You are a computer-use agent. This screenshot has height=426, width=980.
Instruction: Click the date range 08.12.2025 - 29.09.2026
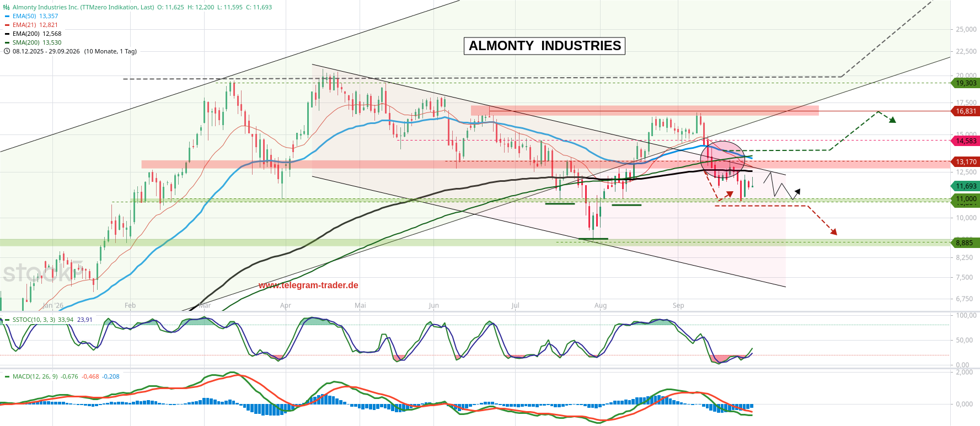[46, 51]
